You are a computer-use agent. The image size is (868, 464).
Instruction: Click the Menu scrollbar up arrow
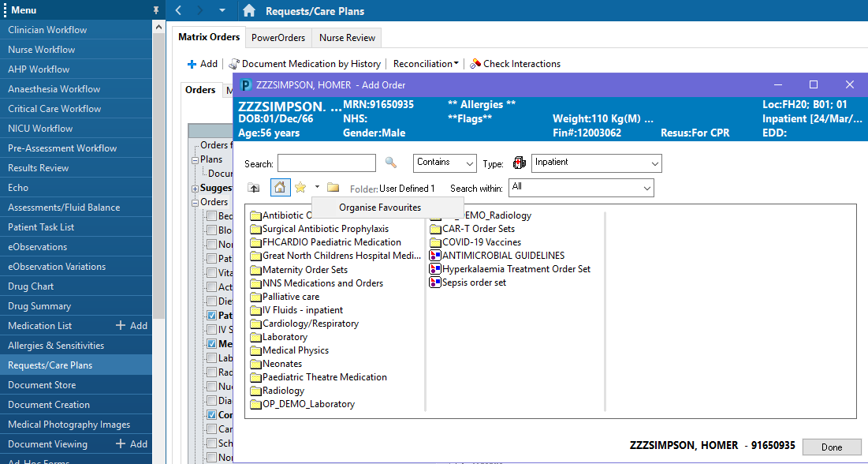pyautogui.click(x=159, y=27)
